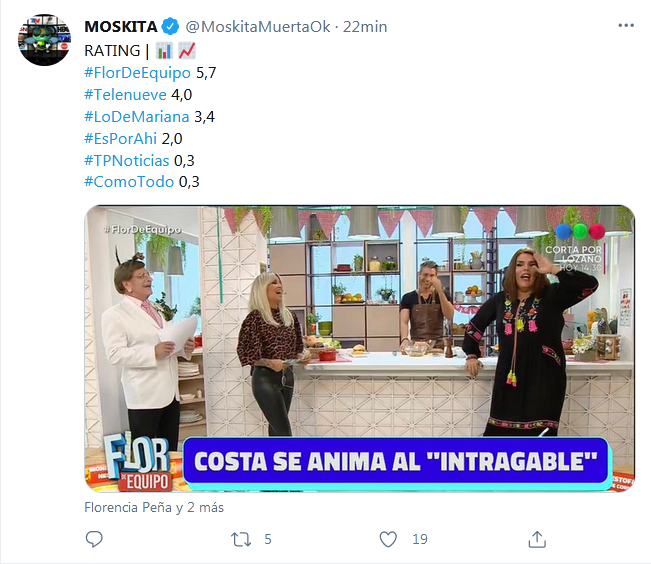Click the retweet count 5
The width and height of the screenshot is (651, 564).
[268, 539]
